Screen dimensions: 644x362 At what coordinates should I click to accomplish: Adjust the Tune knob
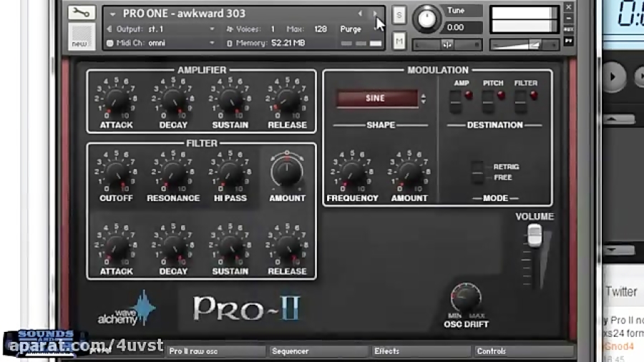[426, 19]
